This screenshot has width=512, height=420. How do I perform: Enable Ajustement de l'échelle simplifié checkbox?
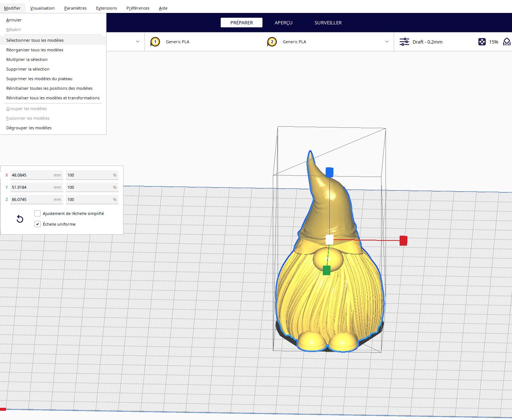pos(37,213)
